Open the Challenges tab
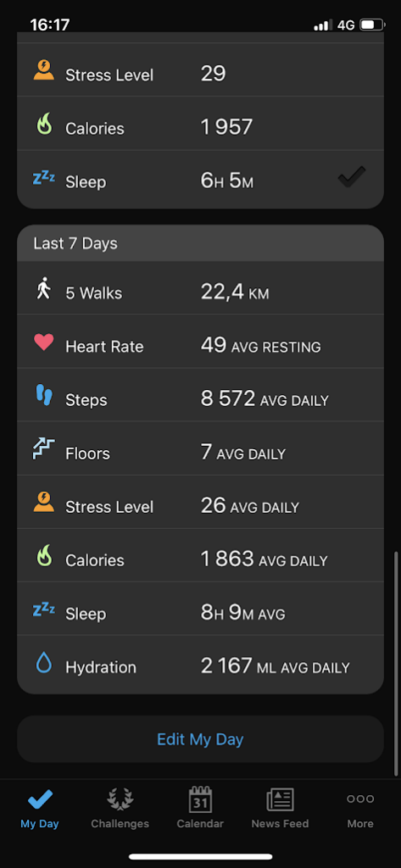Screen dimensions: 401x868 [x=120, y=808]
